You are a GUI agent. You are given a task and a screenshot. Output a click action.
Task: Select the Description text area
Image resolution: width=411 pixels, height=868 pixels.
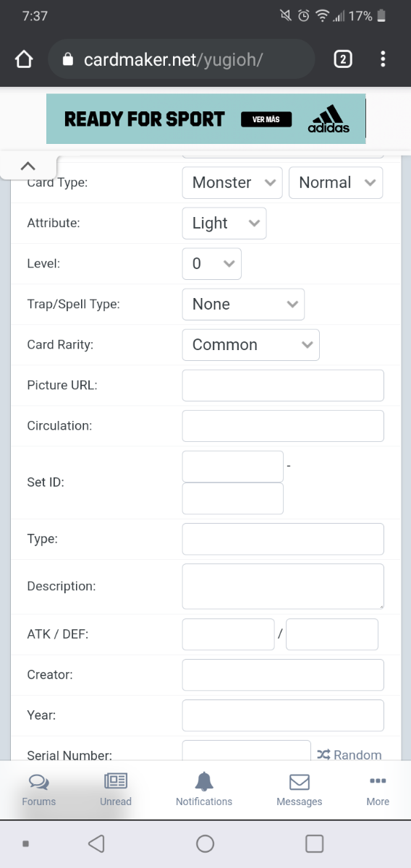click(x=283, y=586)
